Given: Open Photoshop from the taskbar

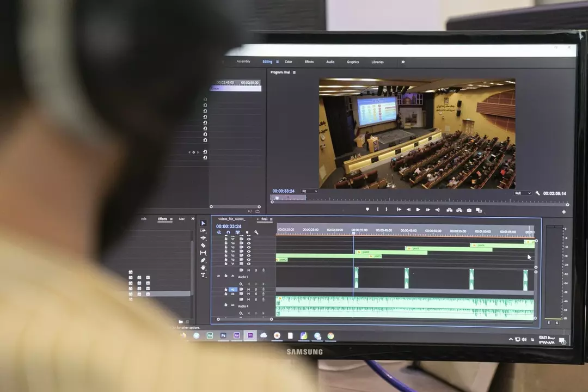Looking at the screenshot, I should tap(223, 335).
